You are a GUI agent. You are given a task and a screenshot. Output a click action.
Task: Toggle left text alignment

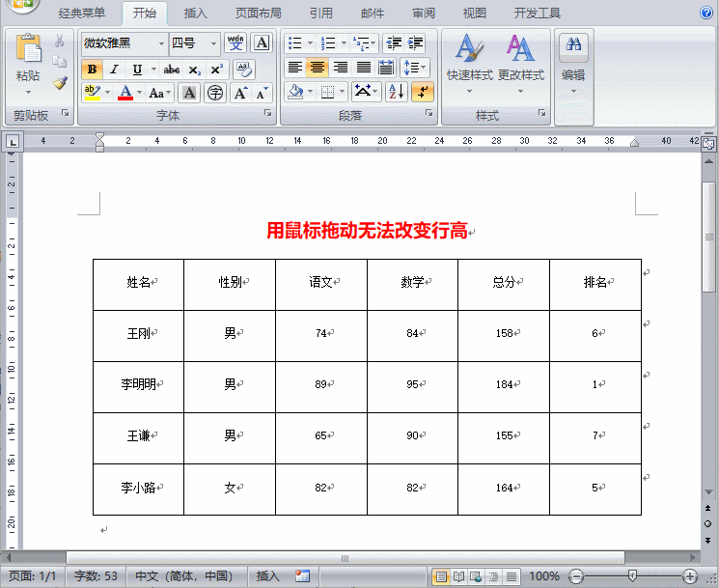coord(295,68)
